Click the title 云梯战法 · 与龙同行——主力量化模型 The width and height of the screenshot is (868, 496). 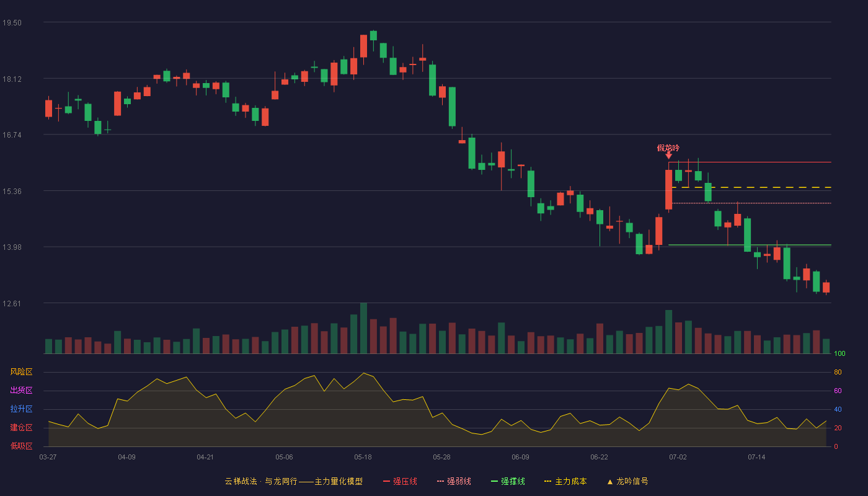coord(293,481)
